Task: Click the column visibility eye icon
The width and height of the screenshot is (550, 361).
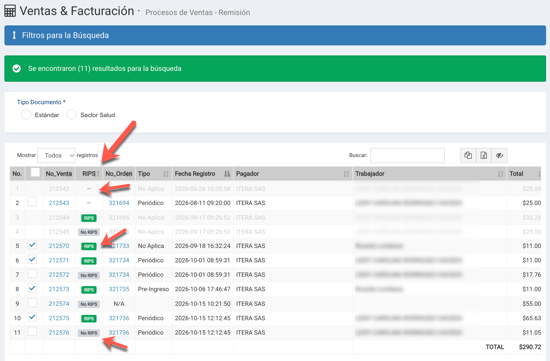Action: tap(499, 155)
